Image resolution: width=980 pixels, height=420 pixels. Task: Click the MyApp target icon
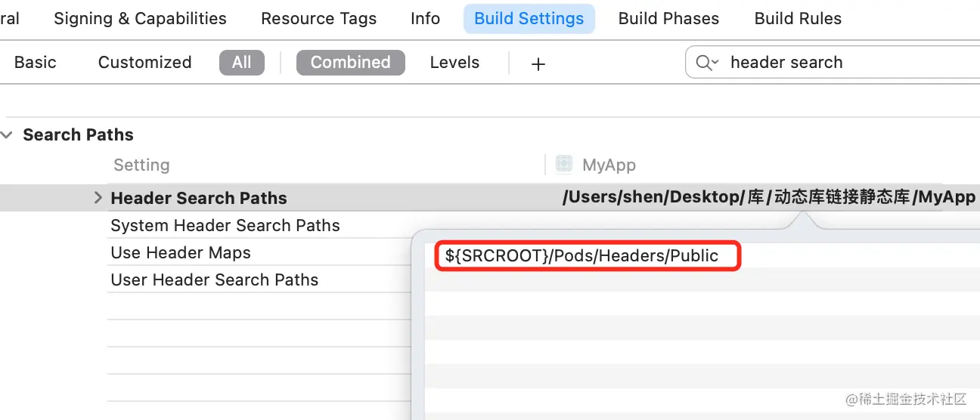click(563, 165)
